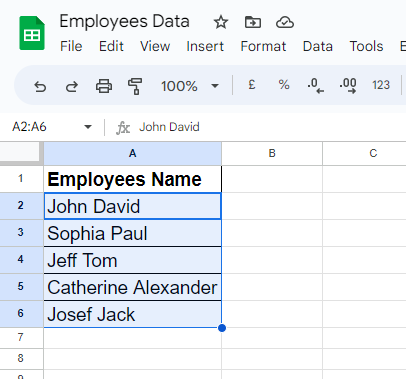Select row 1 header

point(21,179)
